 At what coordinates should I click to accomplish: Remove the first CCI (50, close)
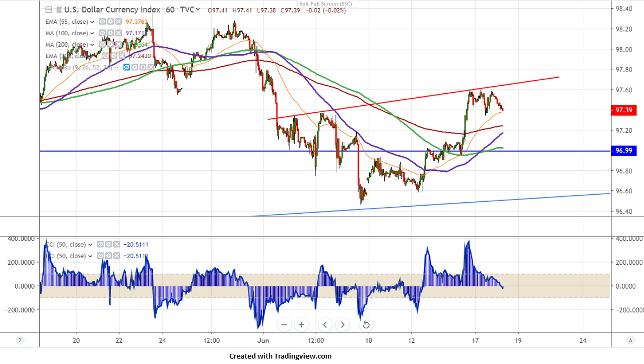pos(117,245)
